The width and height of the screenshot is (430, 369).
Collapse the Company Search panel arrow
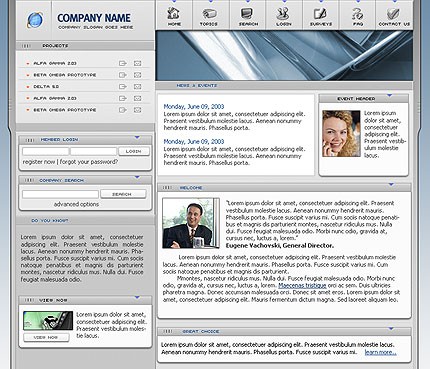click(137, 178)
